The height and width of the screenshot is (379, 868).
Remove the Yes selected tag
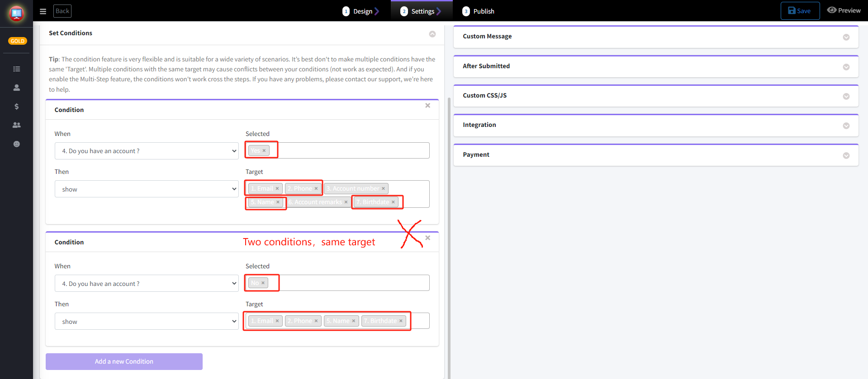[264, 150]
